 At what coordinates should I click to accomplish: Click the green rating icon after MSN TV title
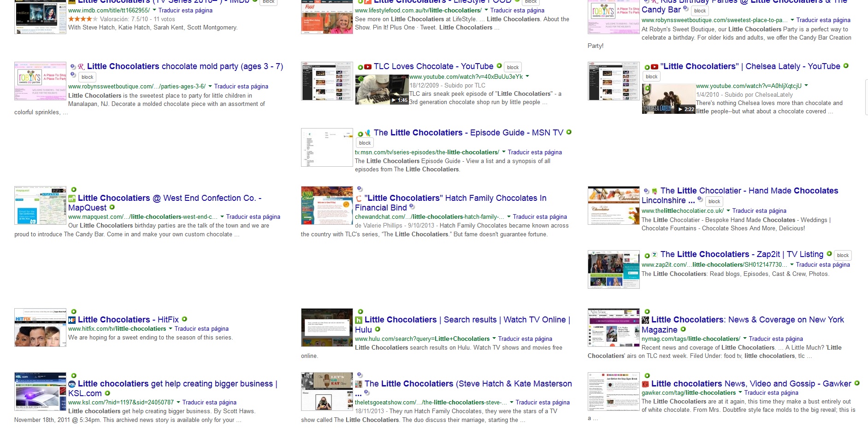tap(569, 132)
